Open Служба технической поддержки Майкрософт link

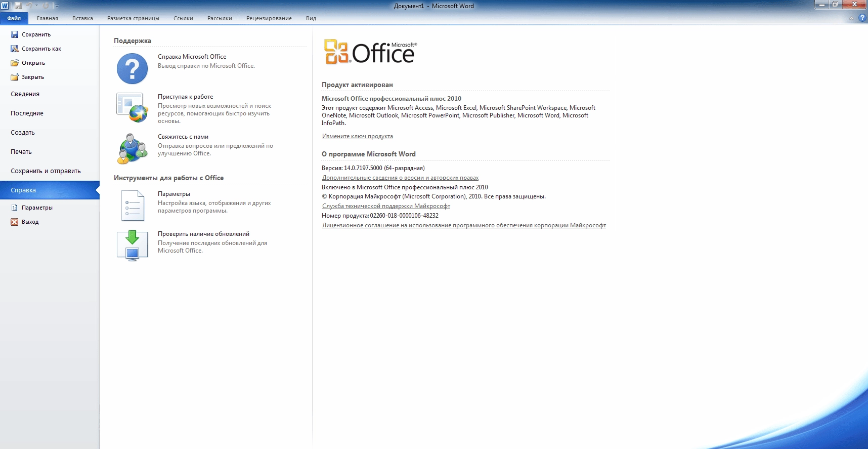pos(386,206)
